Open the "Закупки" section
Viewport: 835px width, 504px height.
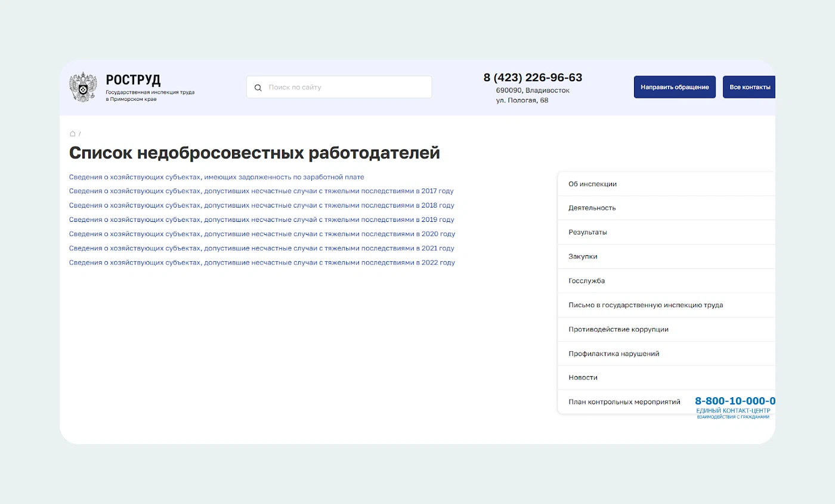tap(583, 256)
